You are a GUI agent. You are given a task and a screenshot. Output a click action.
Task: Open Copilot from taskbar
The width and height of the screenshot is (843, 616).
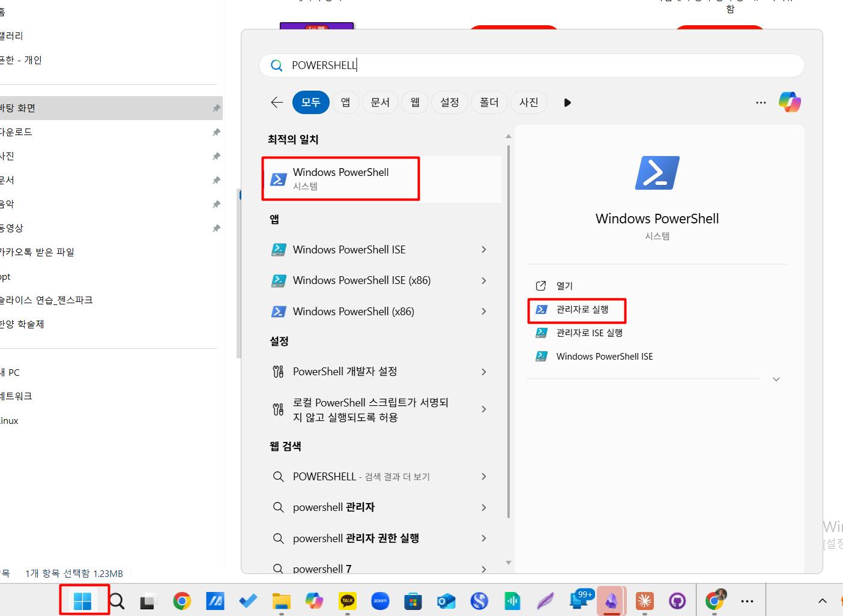tap(314, 601)
